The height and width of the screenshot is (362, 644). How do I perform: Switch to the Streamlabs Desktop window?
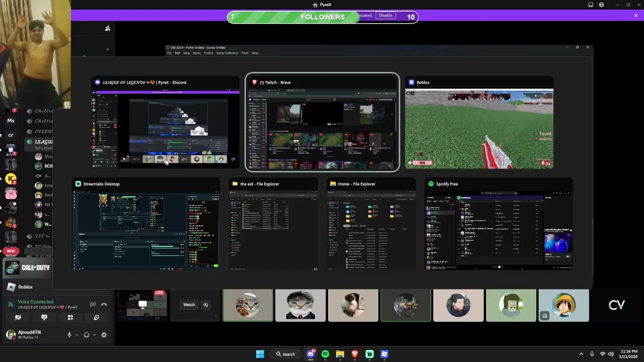[146, 224]
